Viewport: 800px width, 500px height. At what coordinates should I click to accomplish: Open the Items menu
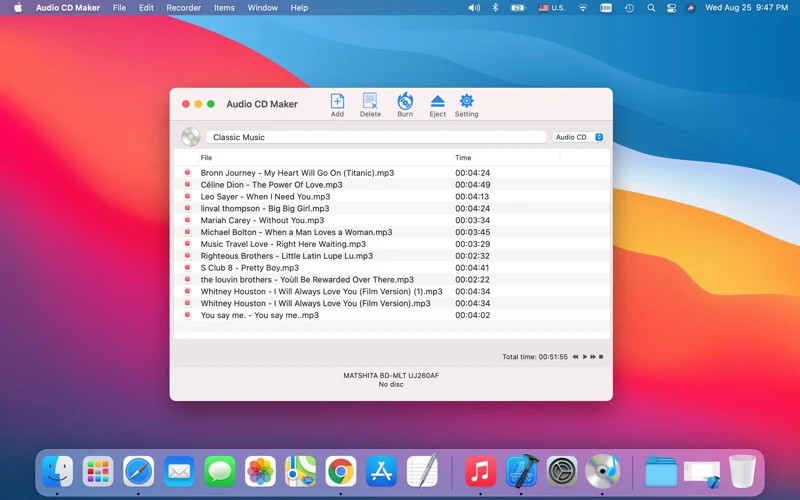click(224, 8)
